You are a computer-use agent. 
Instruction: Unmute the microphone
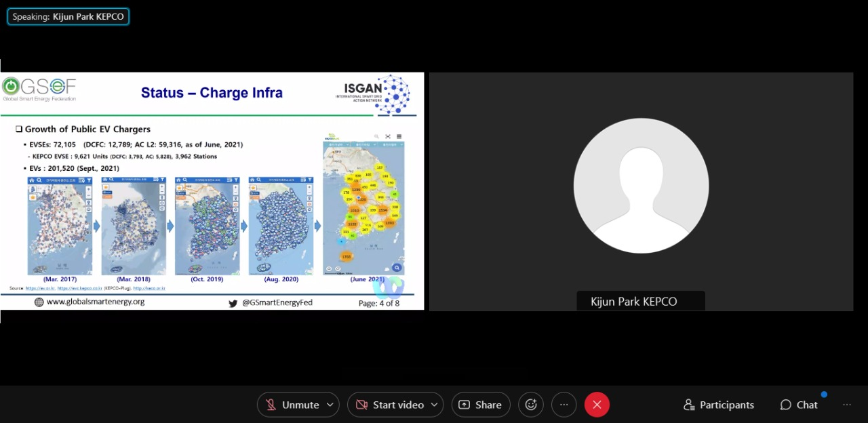tap(292, 405)
